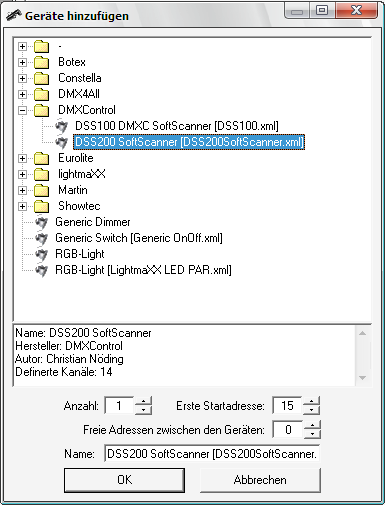Viewport: 385px width, 505px height.
Task: Decrease the Erste Startadresse value
Action: (x=312, y=410)
